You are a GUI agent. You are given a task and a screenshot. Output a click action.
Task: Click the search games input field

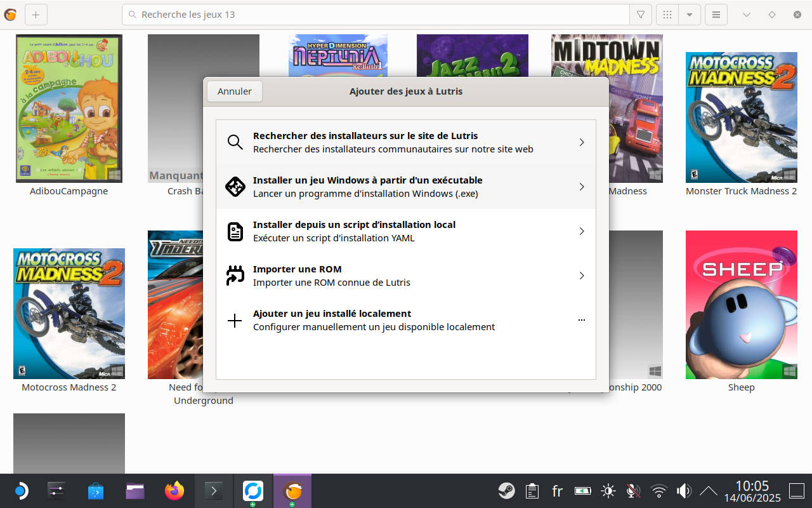pos(376,15)
